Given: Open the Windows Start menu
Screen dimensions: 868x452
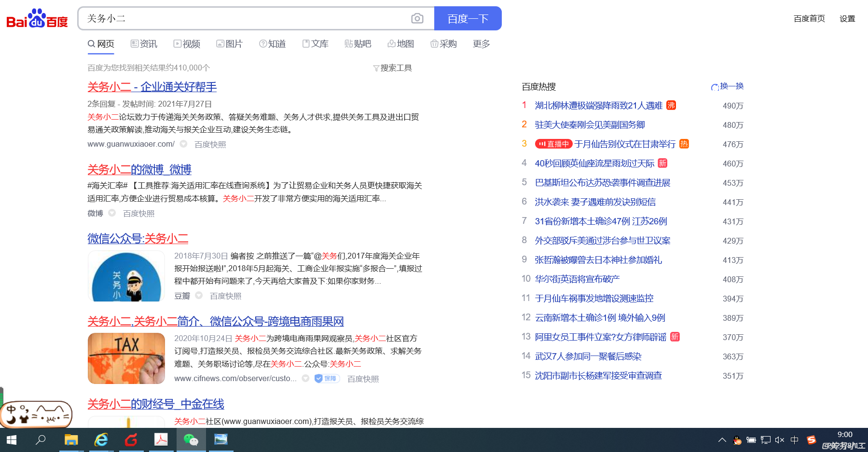Looking at the screenshot, I should (x=11, y=440).
